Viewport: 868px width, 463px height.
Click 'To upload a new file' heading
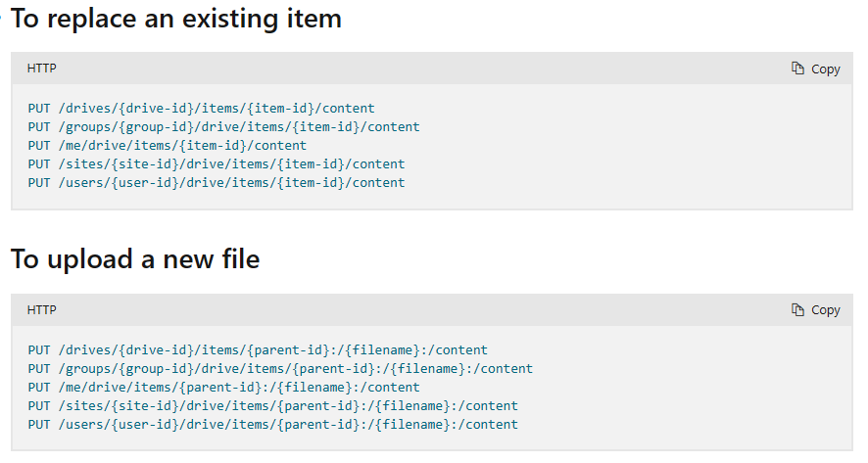pyautogui.click(x=135, y=259)
